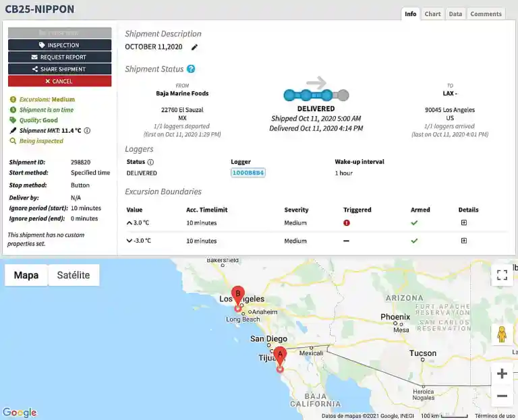Viewport: 518px width, 420px height.
Task: Click info icon next to Shipment MKT
Action: pyautogui.click(x=87, y=130)
